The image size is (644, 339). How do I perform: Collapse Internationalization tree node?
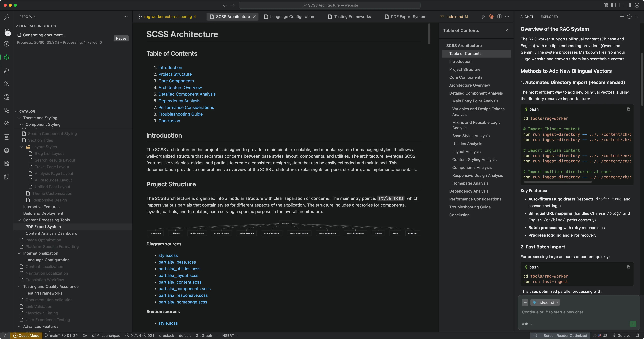(19, 253)
